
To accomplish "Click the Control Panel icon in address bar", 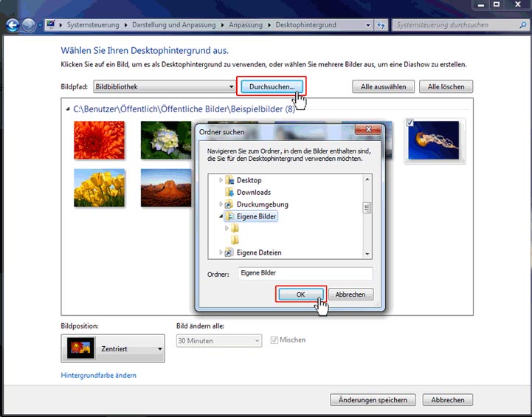I will [x=51, y=25].
